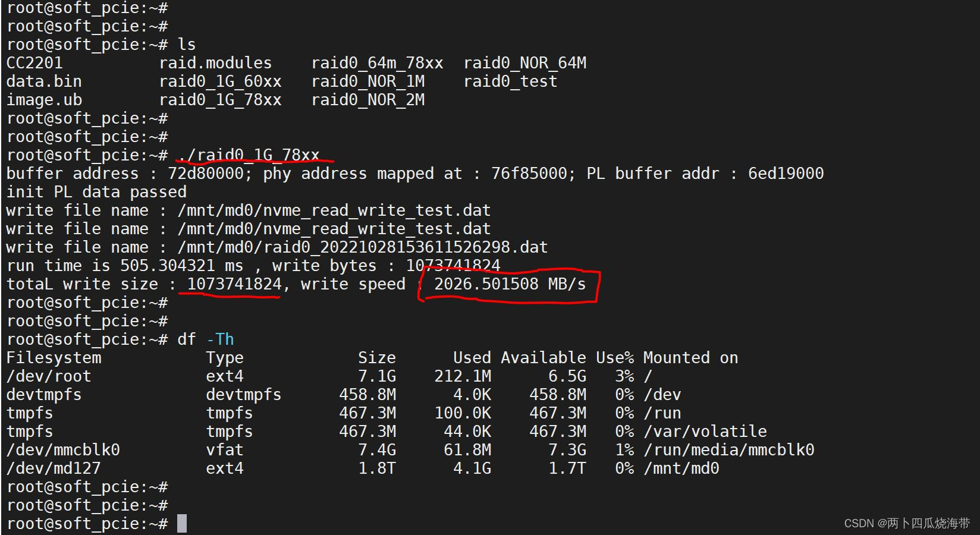Click the Type column header
The width and height of the screenshot is (980, 535).
[225, 358]
